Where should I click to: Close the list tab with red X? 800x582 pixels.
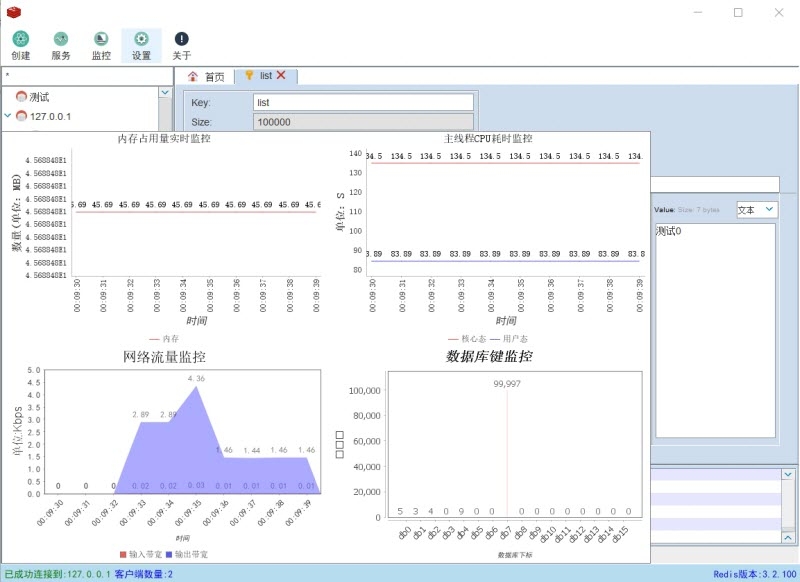pos(281,75)
